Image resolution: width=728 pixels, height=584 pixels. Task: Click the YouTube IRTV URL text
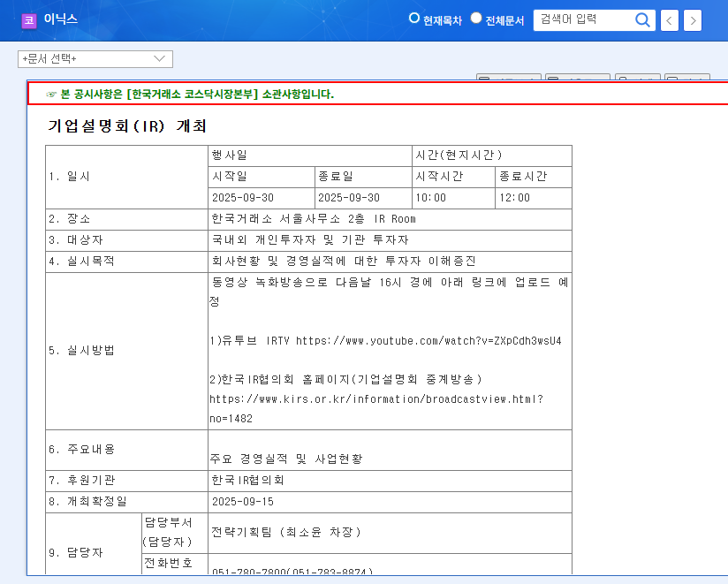coord(428,341)
